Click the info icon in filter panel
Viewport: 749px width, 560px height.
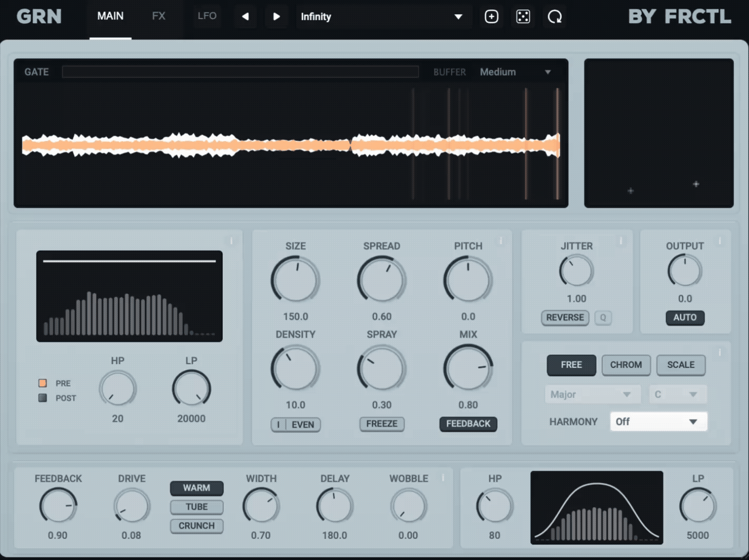231,241
